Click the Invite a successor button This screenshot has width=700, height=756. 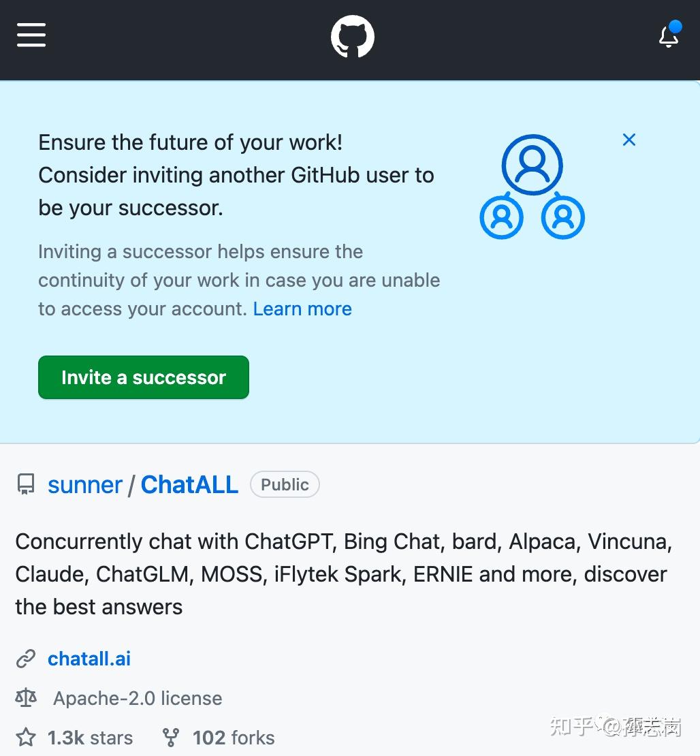coord(143,377)
